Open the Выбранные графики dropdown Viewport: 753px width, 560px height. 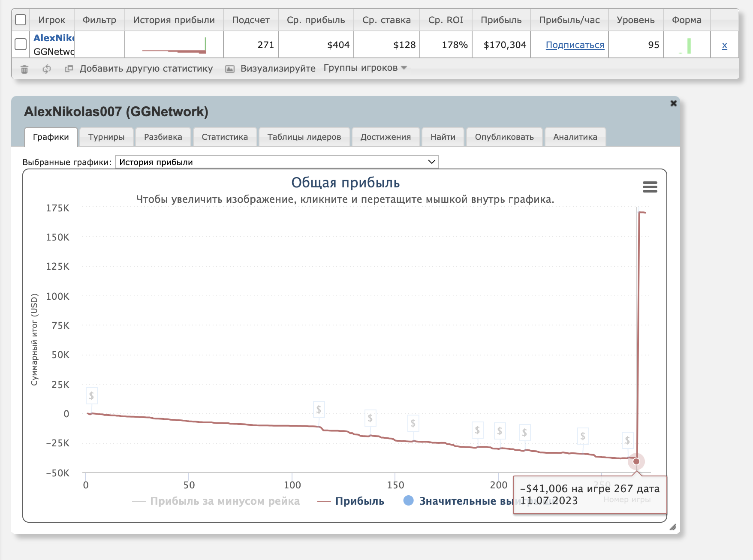pos(277,162)
